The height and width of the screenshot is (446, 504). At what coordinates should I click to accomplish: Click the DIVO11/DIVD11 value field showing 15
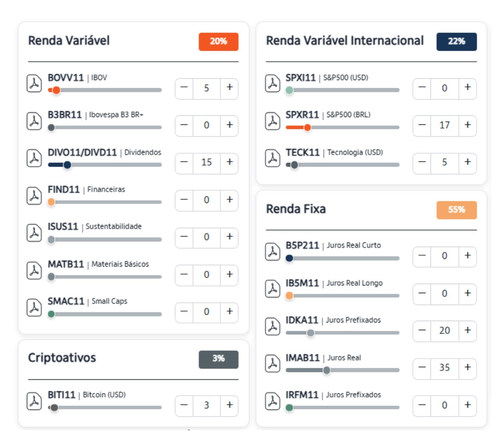coord(207,162)
